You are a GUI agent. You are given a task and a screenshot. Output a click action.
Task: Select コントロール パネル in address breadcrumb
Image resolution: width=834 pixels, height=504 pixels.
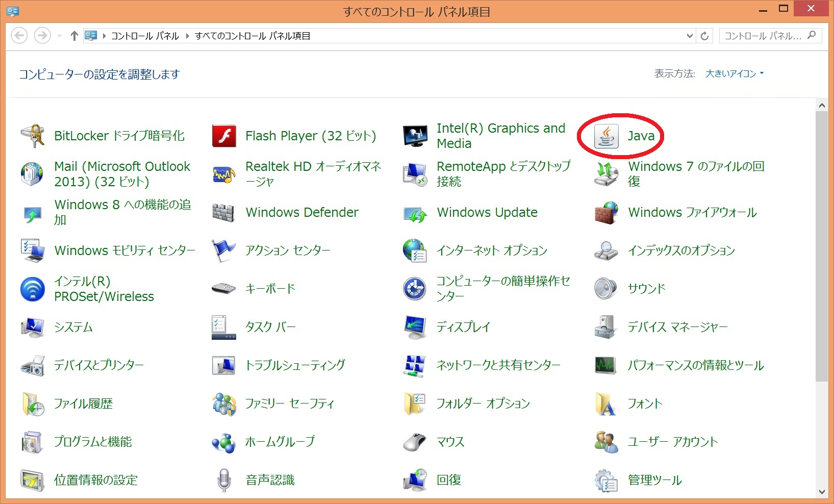pos(145,36)
